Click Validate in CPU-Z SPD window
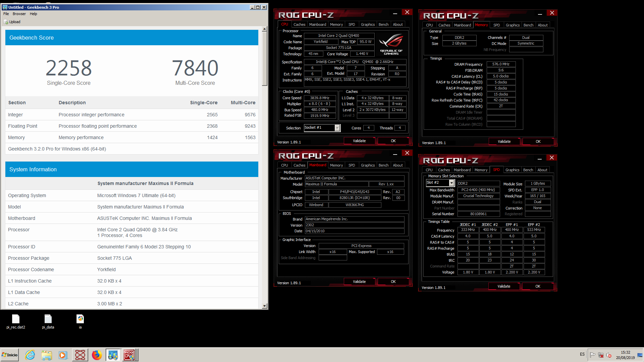 coord(504,286)
